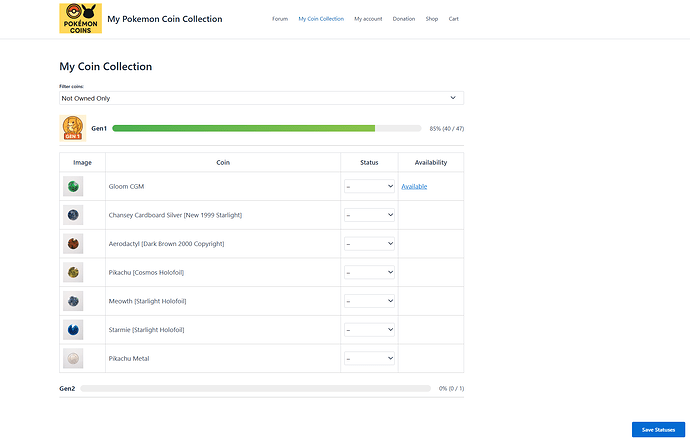Screen dimensions: 690x438
Task: Open the Donation page
Action: [x=404, y=19]
